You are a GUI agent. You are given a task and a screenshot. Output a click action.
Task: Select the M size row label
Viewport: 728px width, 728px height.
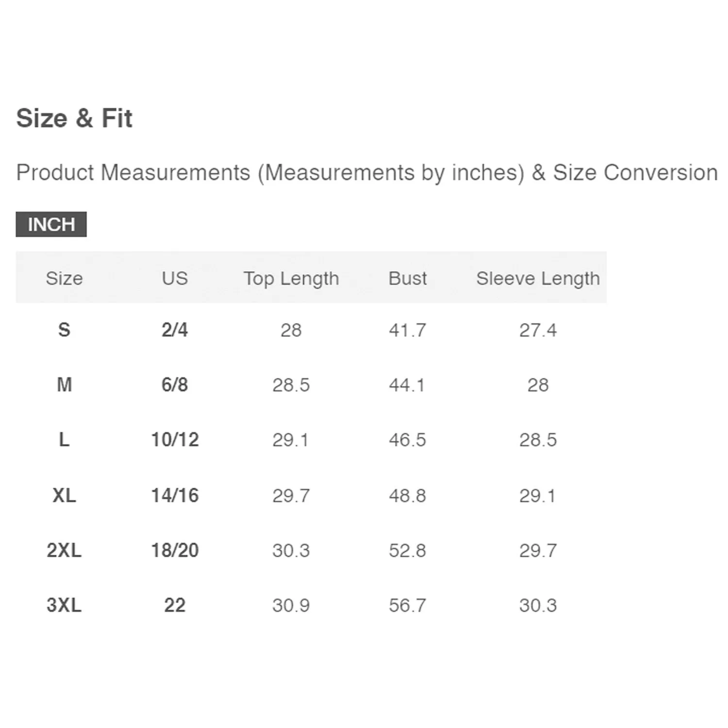(x=64, y=385)
